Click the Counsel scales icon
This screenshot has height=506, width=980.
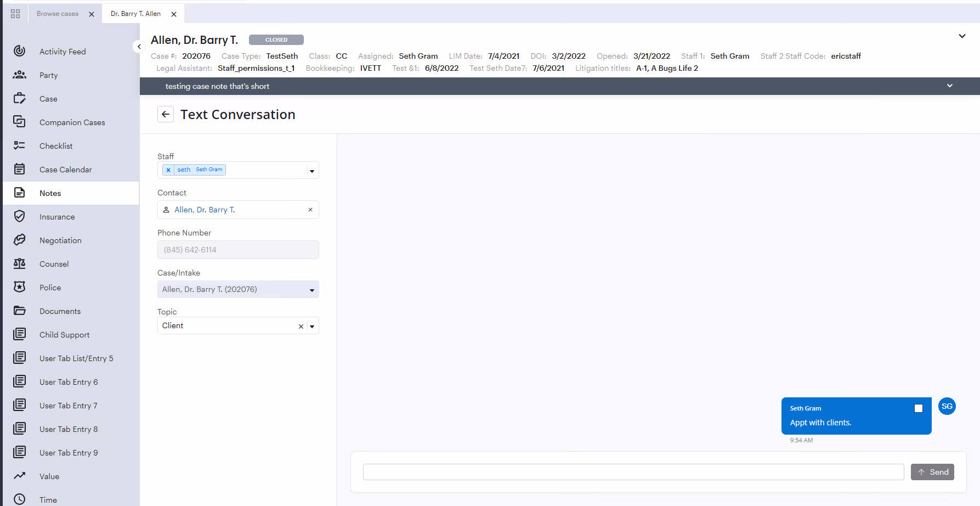click(x=19, y=263)
